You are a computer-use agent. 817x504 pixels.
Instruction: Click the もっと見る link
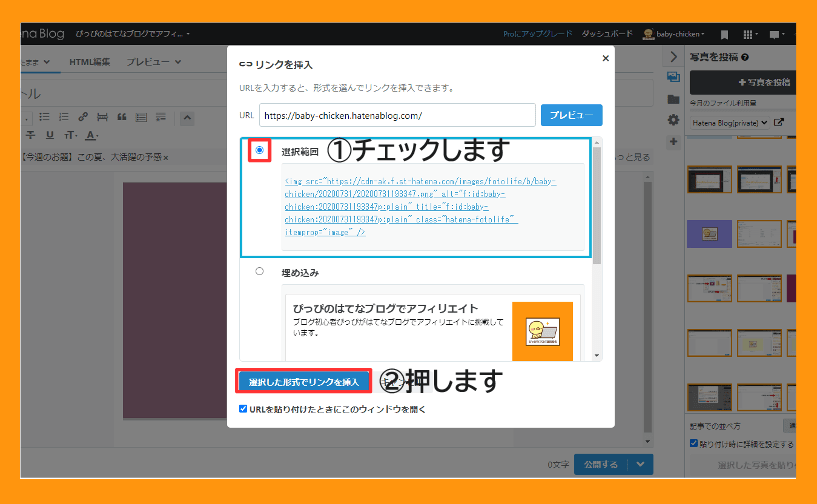pos(632,157)
